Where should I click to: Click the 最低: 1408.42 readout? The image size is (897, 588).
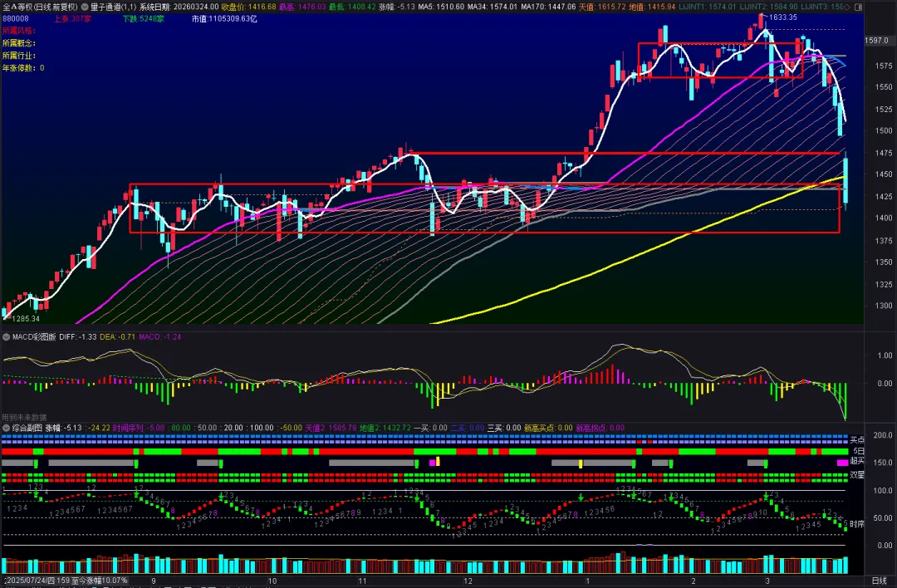tap(352, 7)
